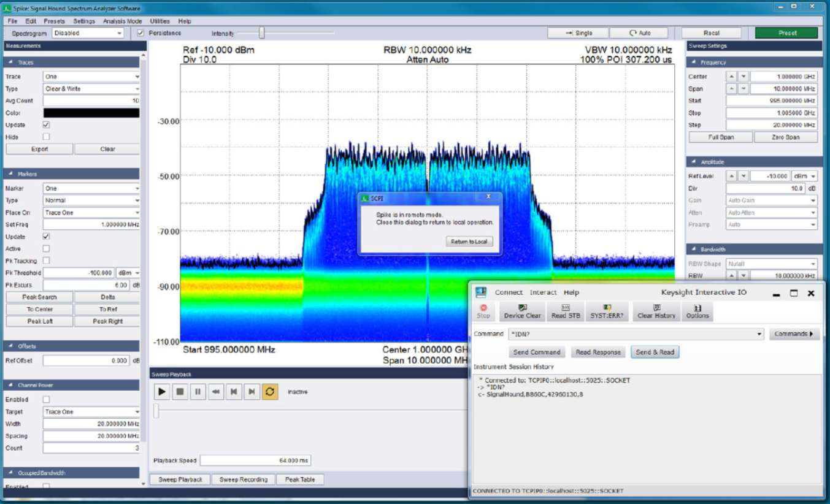This screenshot has width=830, height=504.
Task: Toggle the Persistence checkbox
Action: point(140,33)
